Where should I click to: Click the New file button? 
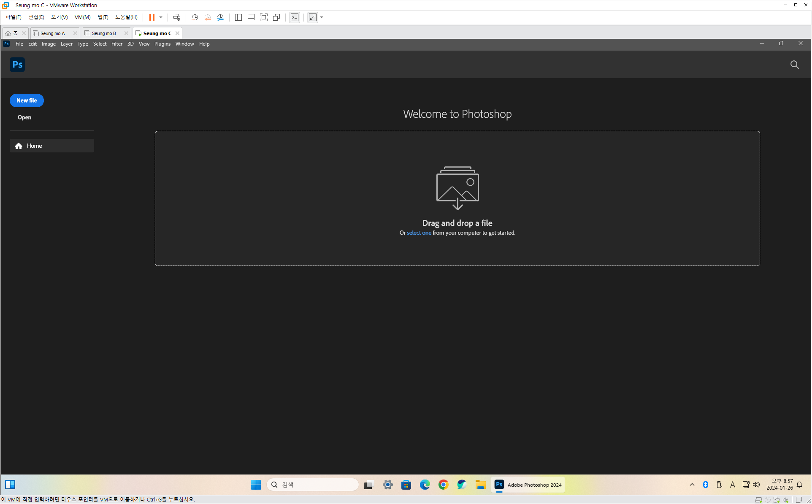tap(27, 100)
